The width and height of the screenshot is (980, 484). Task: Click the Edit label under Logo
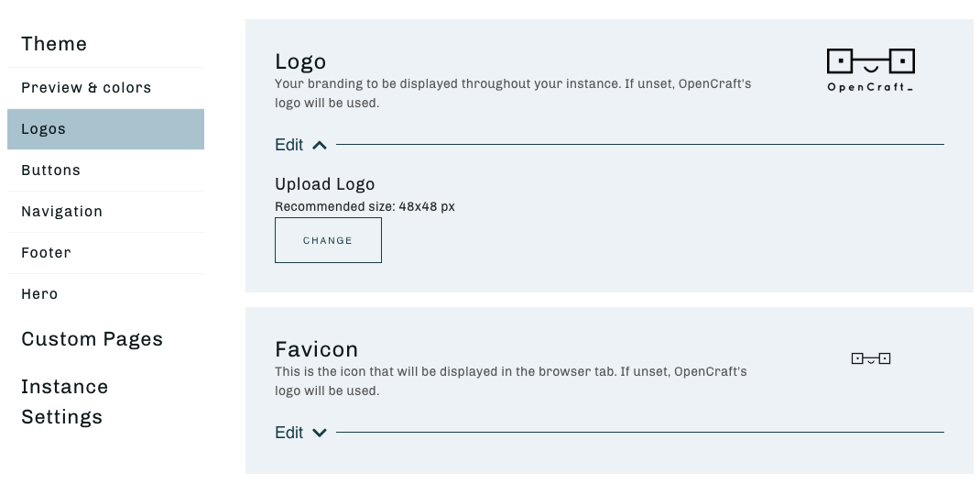click(x=289, y=145)
